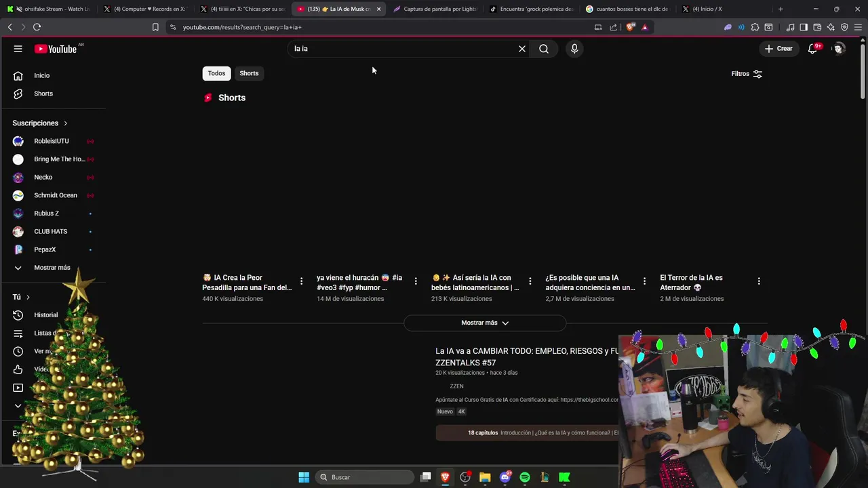This screenshot has width=868, height=488.
Task: Bookmark this page in the address bar
Action: 155,27
